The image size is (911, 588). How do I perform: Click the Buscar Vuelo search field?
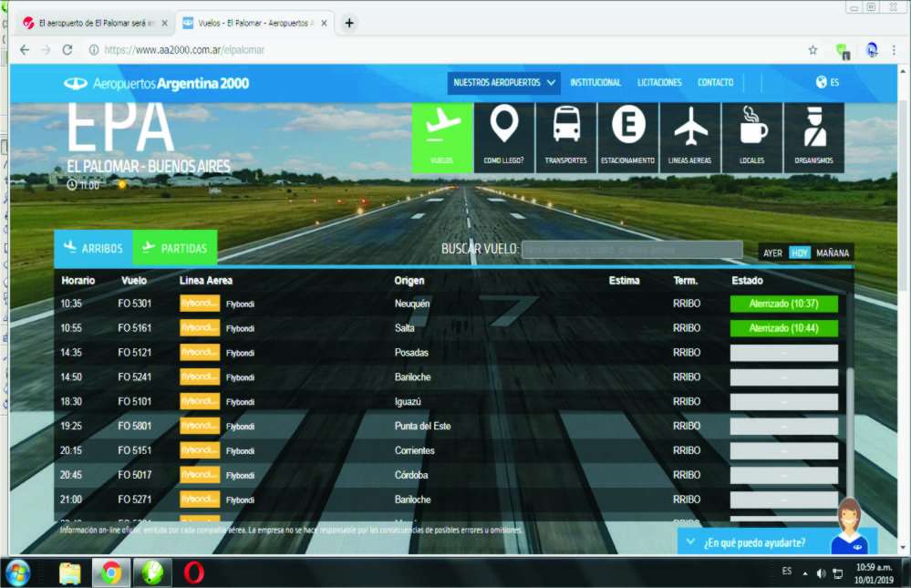[x=632, y=250]
